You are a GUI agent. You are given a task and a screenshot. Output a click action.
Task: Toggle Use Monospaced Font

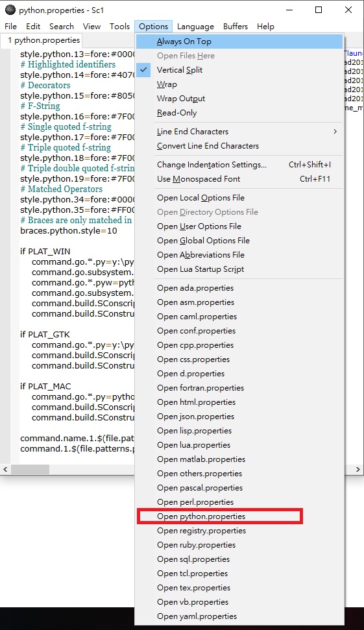coord(239,179)
